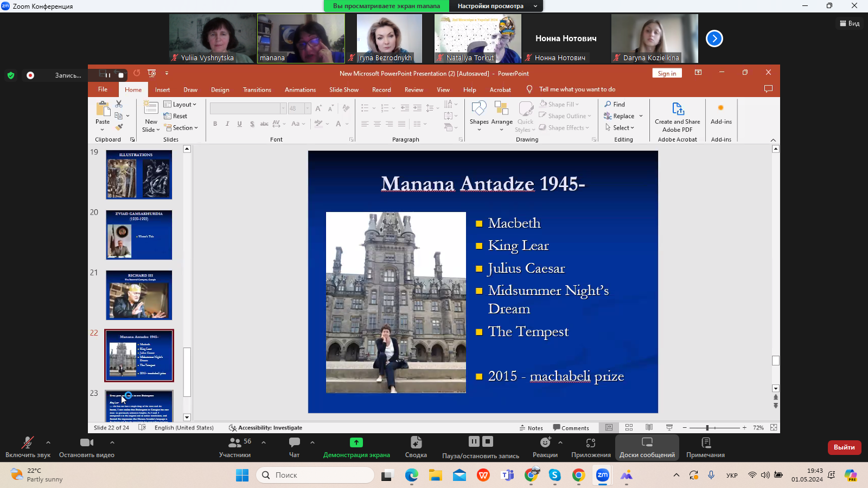
Task: Click the red Leave meeting button
Action: [x=844, y=447]
